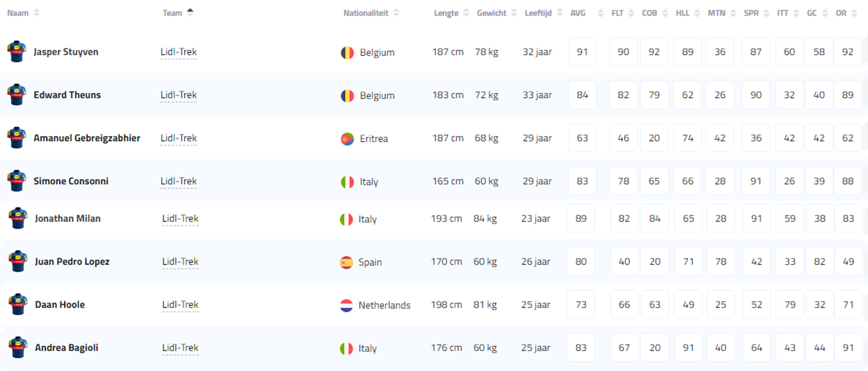868x371 pixels.
Task: Click Jasper Stuyven's team jersey icon
Action: coord(17,51)
